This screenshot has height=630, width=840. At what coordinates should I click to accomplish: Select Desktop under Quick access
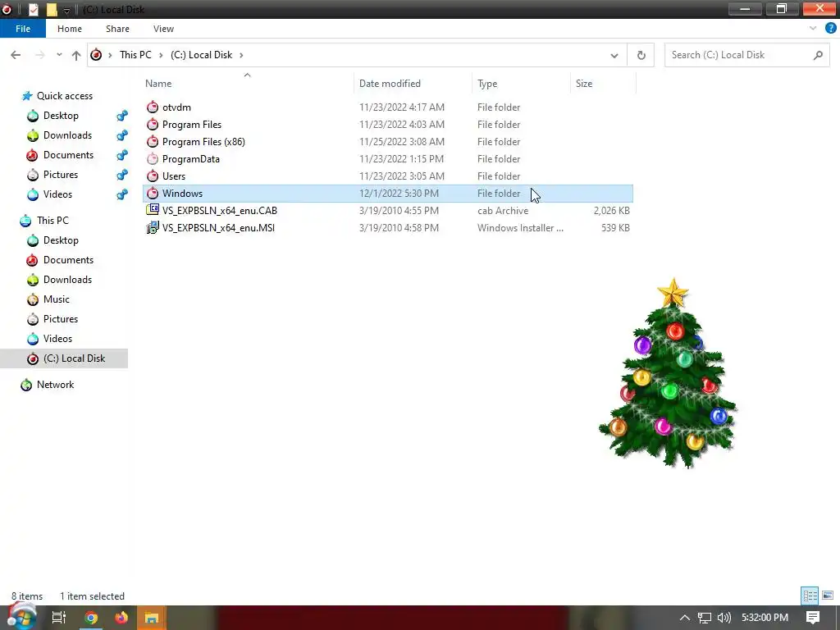[61, 116]
